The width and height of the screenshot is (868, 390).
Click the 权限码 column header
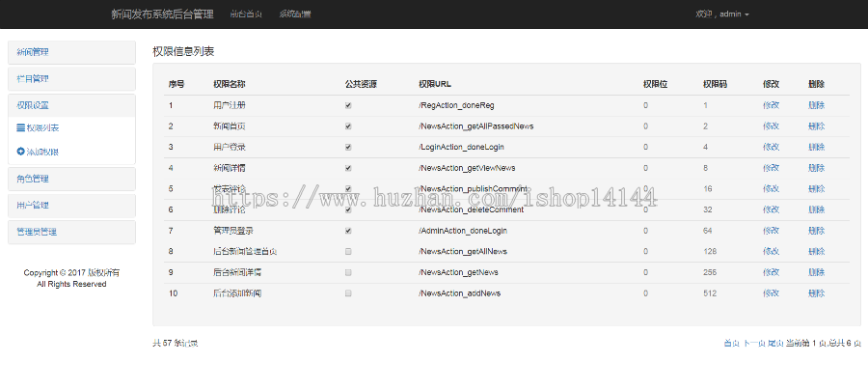point(716,84)
